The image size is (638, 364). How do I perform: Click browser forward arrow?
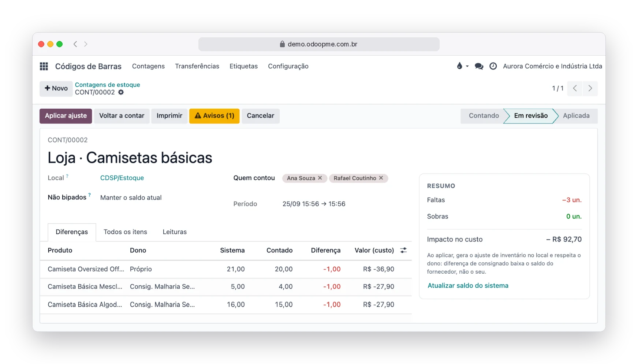pyautogui.click(x=86, y=44)
